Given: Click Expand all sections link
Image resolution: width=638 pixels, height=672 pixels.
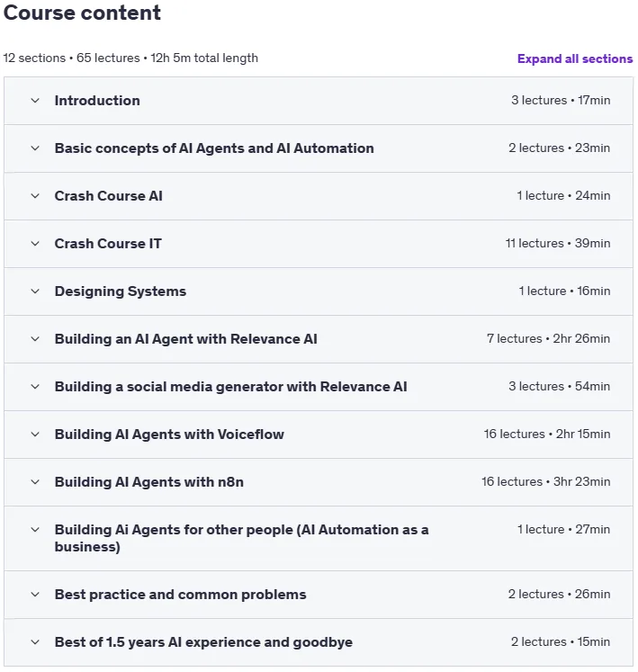Looking at the screenshot, I should tap(574, 58).
